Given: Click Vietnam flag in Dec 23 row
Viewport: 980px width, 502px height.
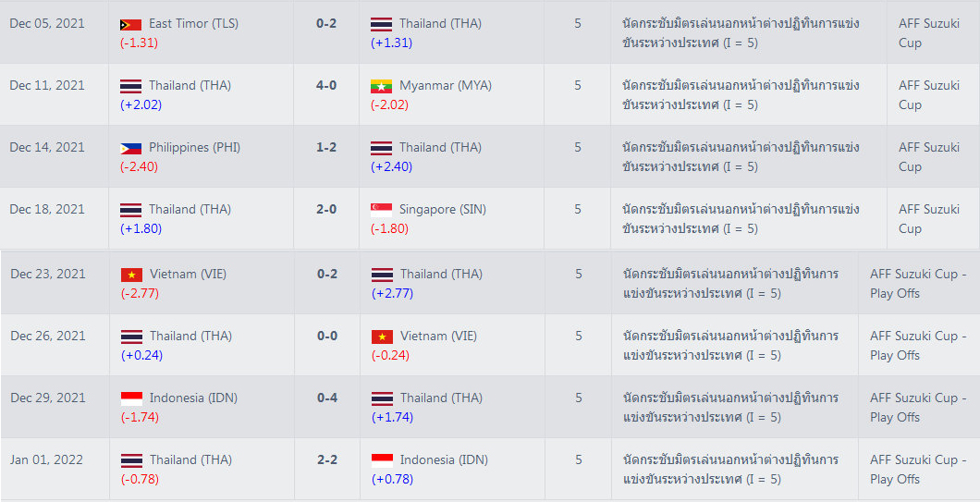Looking at the screenshot, I should pos(132,275).
